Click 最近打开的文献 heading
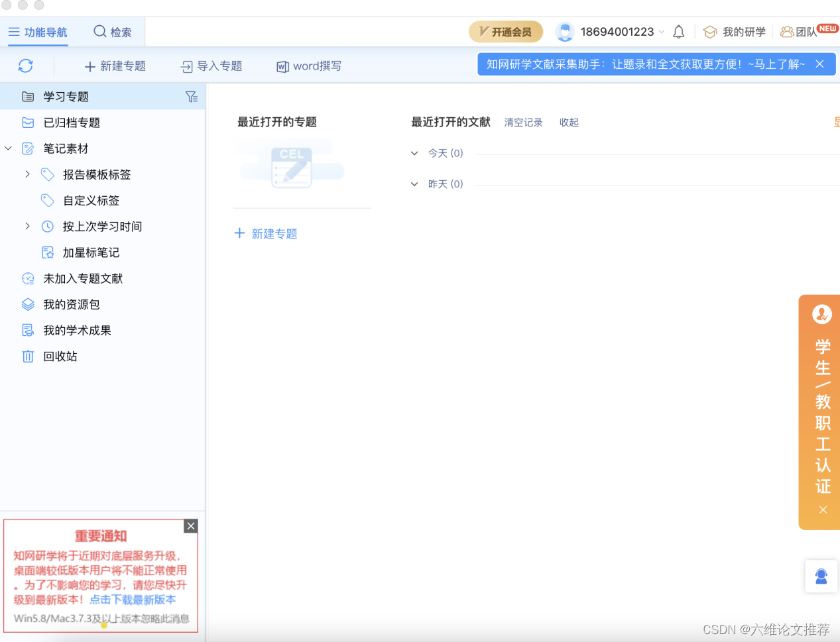The width and height of the screenshot is (840, 642). click(451, 122)
